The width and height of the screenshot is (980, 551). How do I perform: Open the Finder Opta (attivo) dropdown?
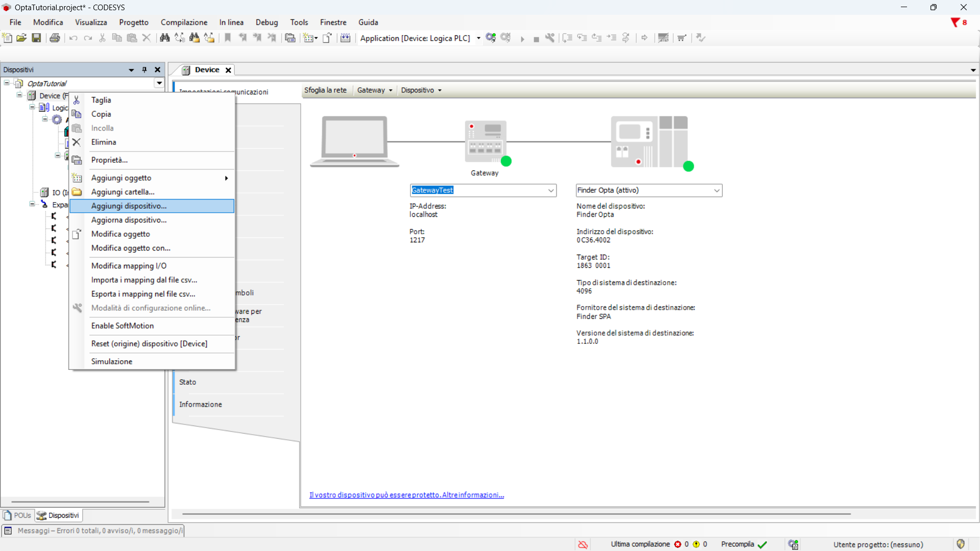click(x=717, y=190)
